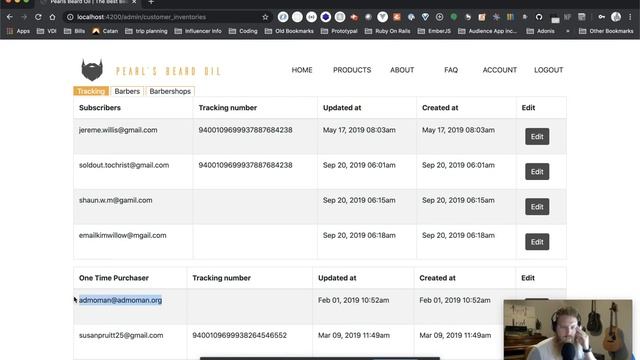The width and height of the screenshot is (640, 360).
Task: Open the EmberJS bookmarks folder
Action: coord(435,31)
